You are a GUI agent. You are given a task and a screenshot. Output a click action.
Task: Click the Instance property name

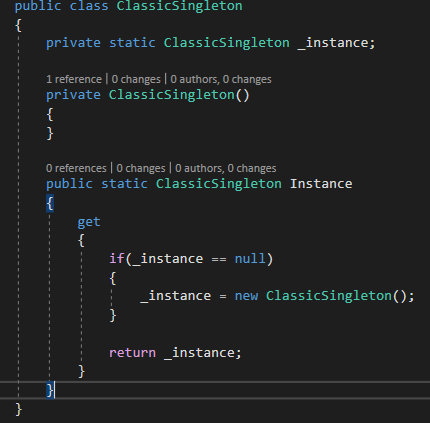(321, 184)
